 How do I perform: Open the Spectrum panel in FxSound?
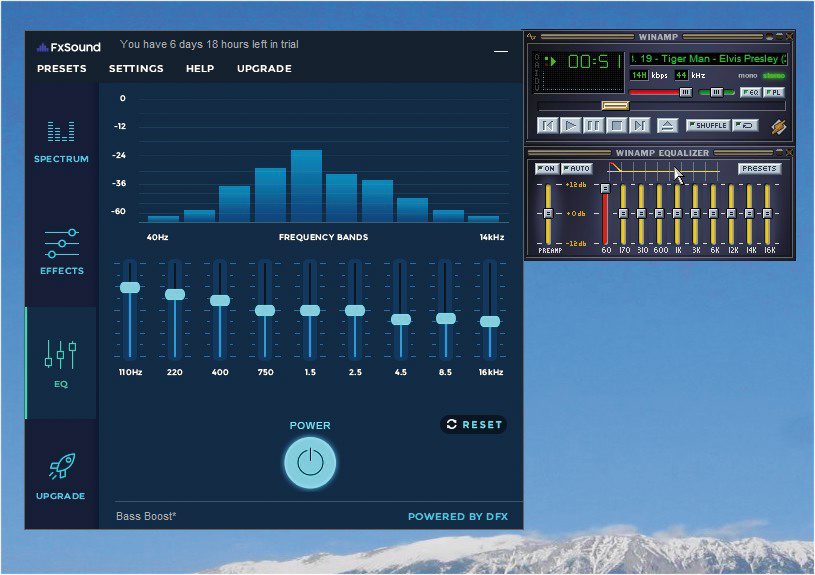click(x=61, y=142)
